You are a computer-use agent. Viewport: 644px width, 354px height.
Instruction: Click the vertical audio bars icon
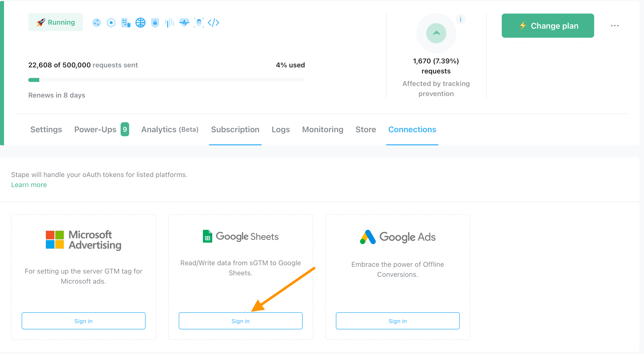point(170,23)
